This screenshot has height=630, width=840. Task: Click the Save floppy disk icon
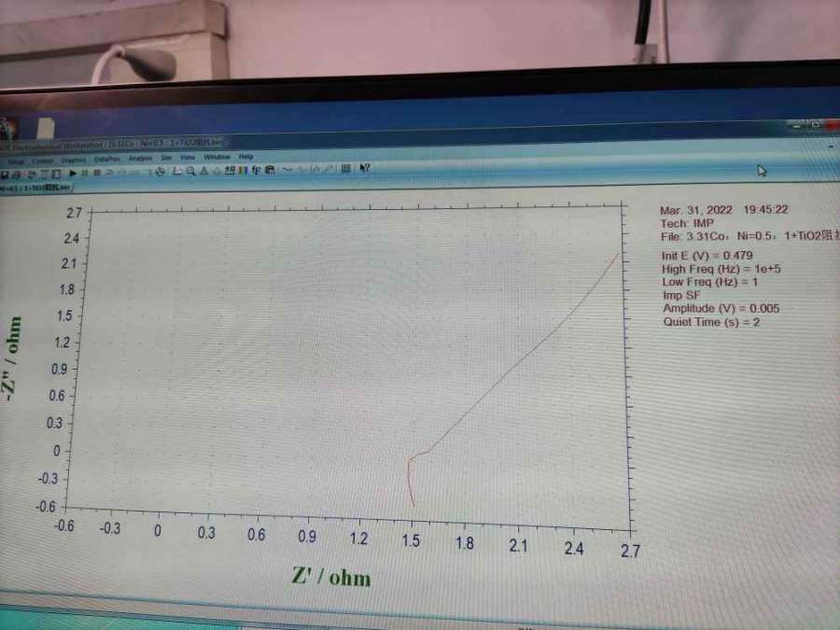5,175
